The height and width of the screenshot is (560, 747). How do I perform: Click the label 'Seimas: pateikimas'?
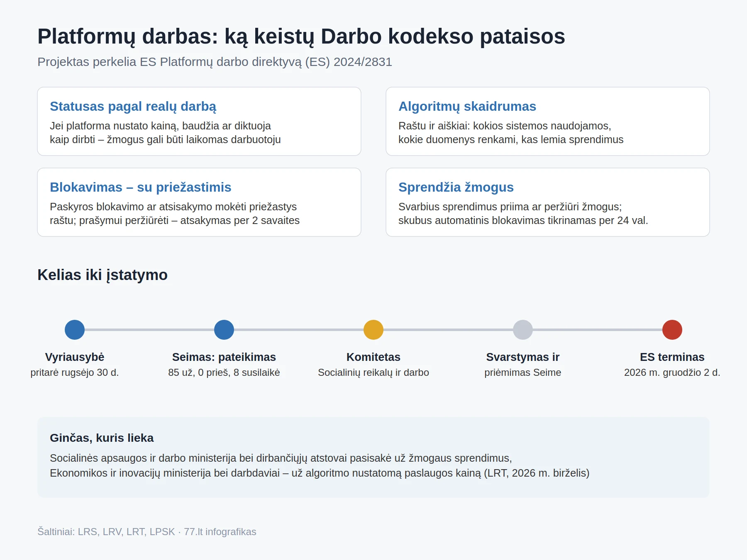click(224, 357)
